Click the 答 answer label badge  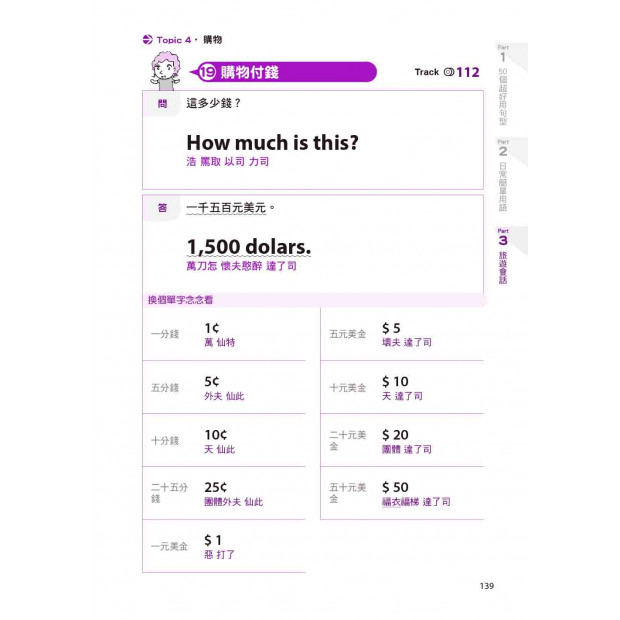162,208
